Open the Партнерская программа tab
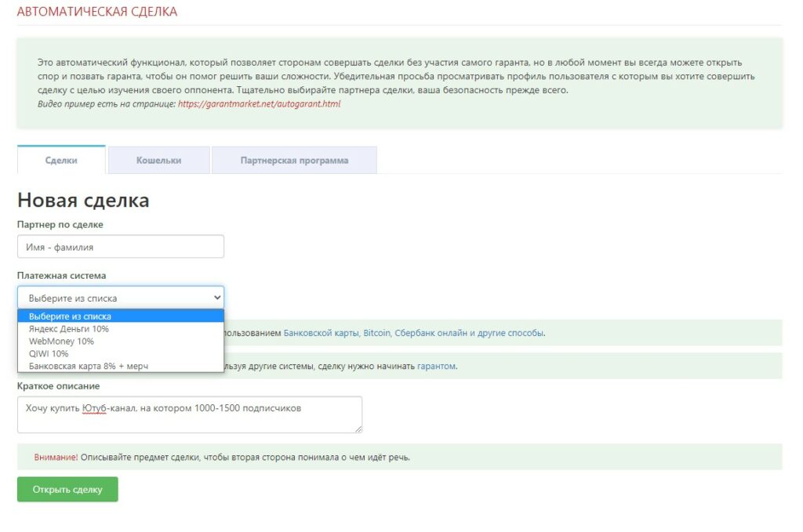Image resolution: width=803 pixels, height=532 pixels. [x=294, y=160]
